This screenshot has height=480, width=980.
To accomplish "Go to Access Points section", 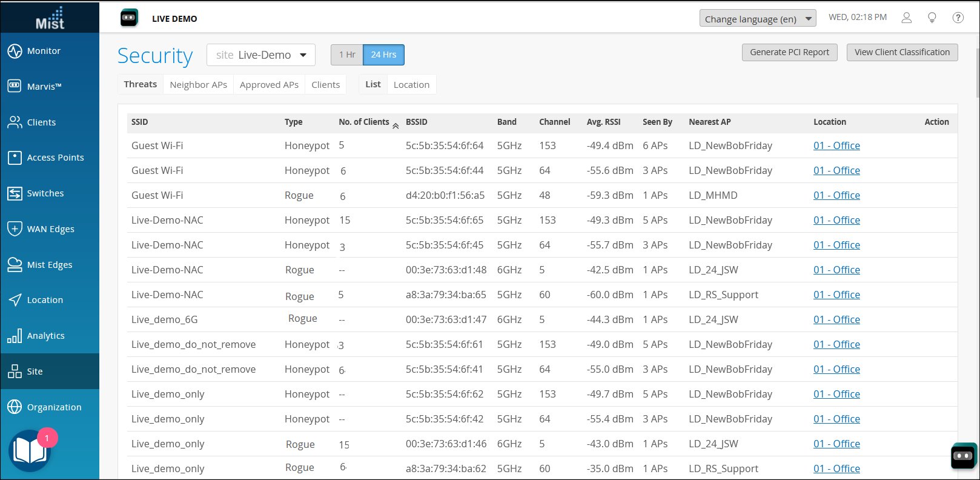I will [x=55, y=158].
